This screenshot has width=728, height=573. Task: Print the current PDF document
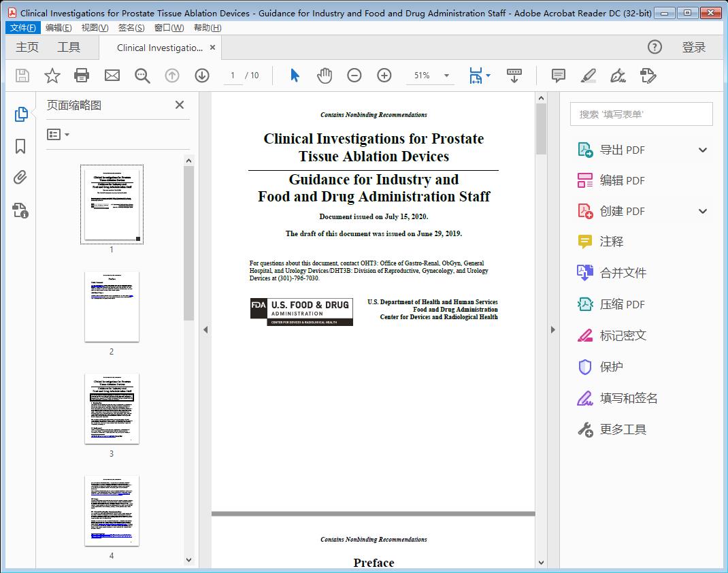point(82,76)
